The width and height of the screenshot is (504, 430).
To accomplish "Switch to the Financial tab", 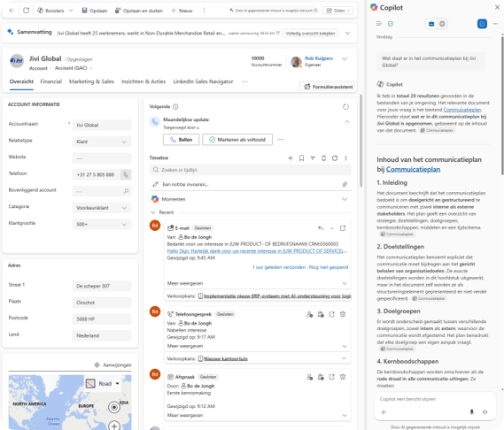I will point(50,81).
